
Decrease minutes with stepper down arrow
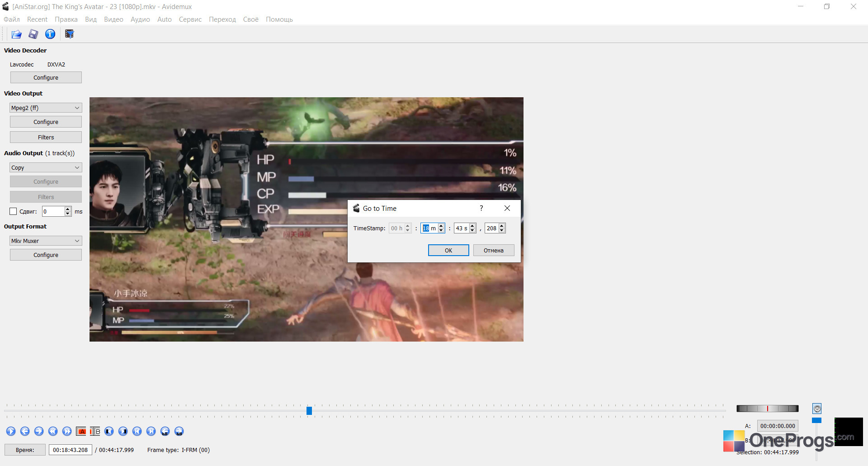pos(441,231)
